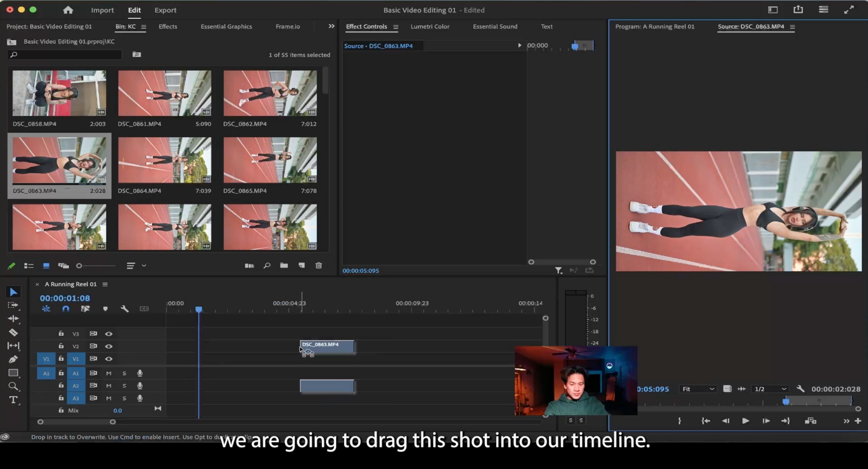The width and height of the screenshot is (868, 469).
Task: Open the 1/2 playback resolution dropdown
Action: point(770,389)
